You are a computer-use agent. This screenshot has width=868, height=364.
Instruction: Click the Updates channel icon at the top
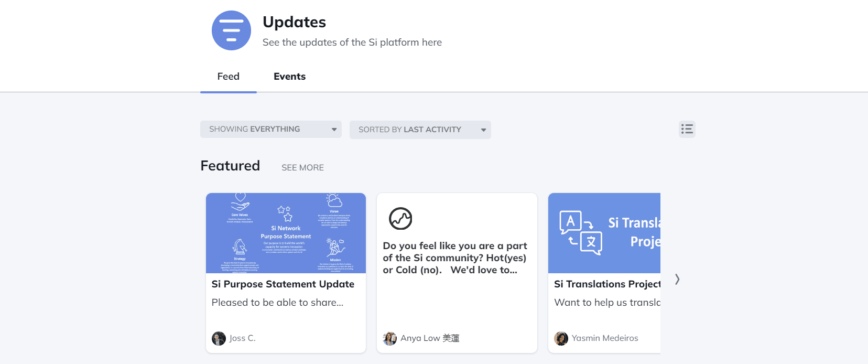tap(231, 30)
